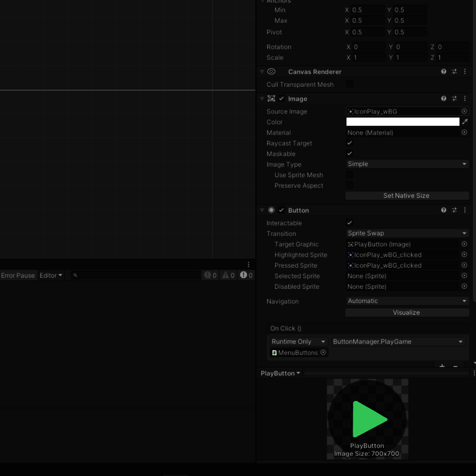Open ButtonManager.PlayGame function dropdown

398,342
